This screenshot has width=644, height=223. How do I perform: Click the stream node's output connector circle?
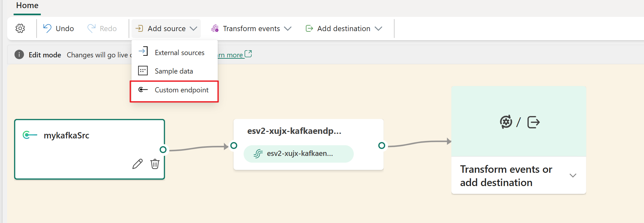(x=382, y=146)
